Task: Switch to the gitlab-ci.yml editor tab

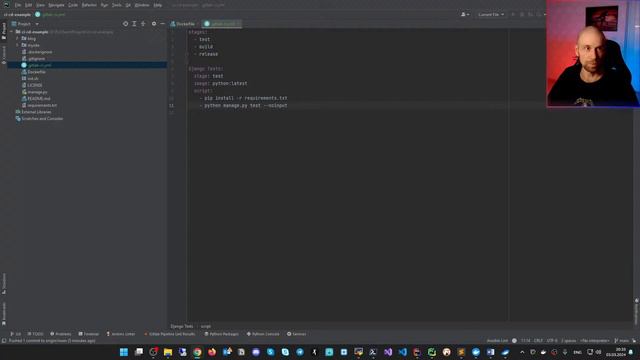Action: click(222, 24)
